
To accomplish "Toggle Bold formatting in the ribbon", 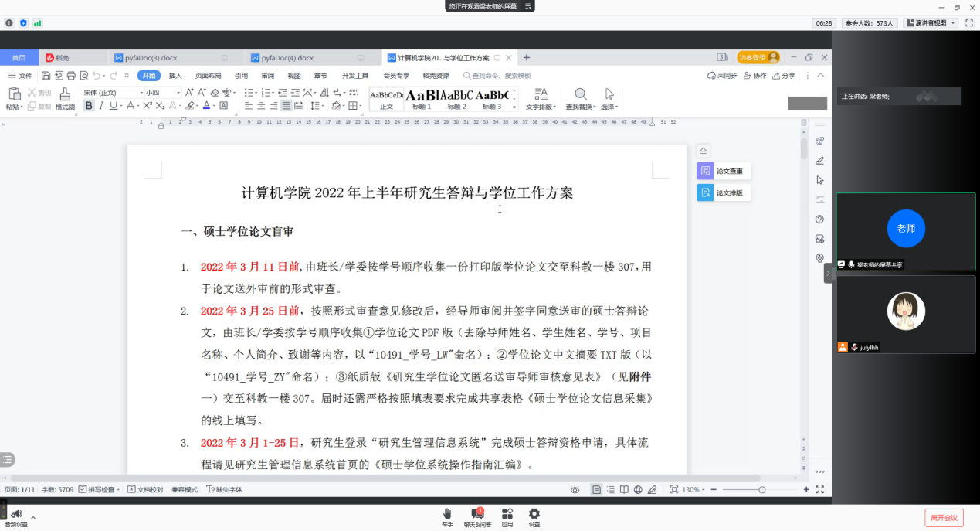I will 89,106.
